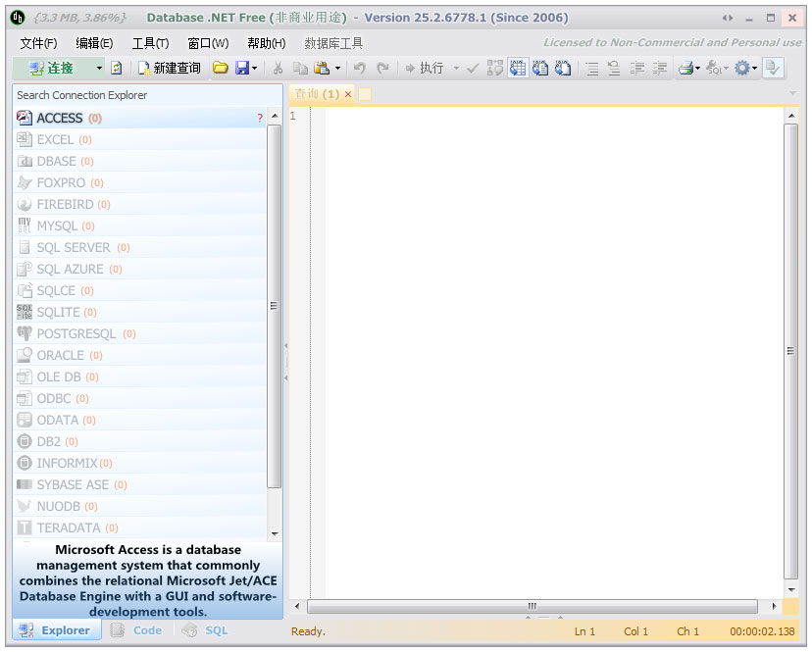Close the 查询 (1) tab
Screen dimensions: 812x652
point(348,94)
